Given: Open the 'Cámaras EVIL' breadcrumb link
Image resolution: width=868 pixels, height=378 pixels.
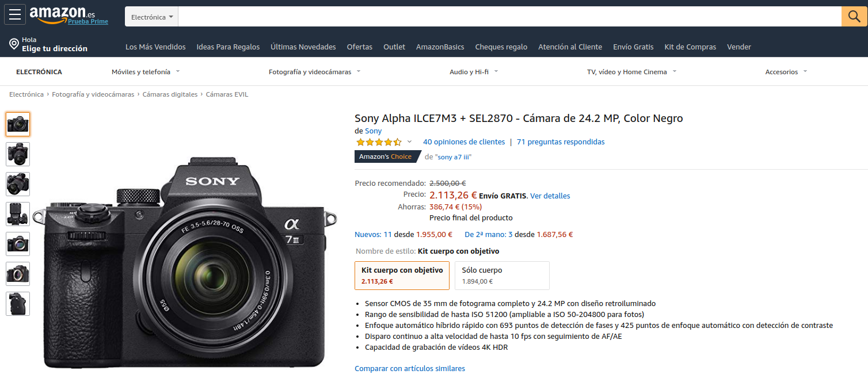Looking at the screenshot, I should pyautogui.click(x=227, y=94).
